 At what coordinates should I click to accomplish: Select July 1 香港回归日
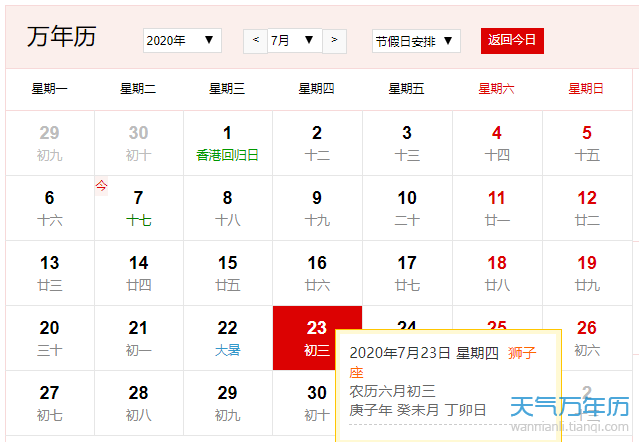228,143
